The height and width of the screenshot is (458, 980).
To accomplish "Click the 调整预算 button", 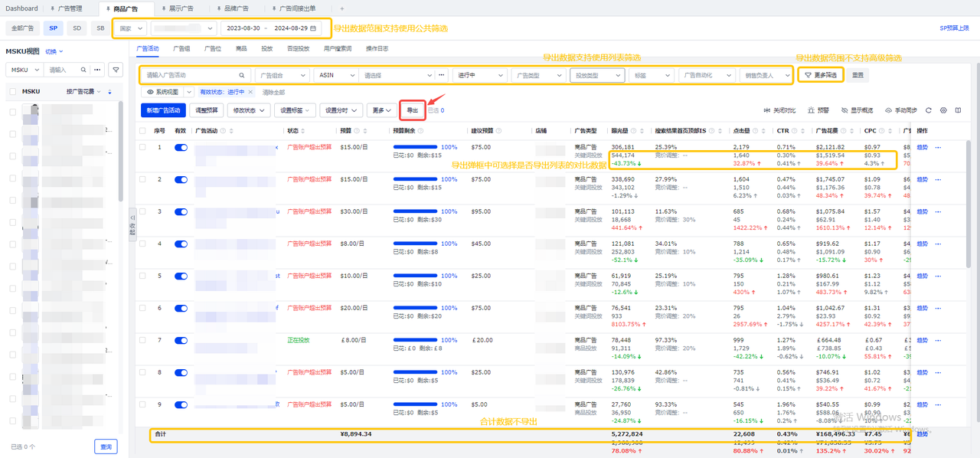I will point(207,110).
